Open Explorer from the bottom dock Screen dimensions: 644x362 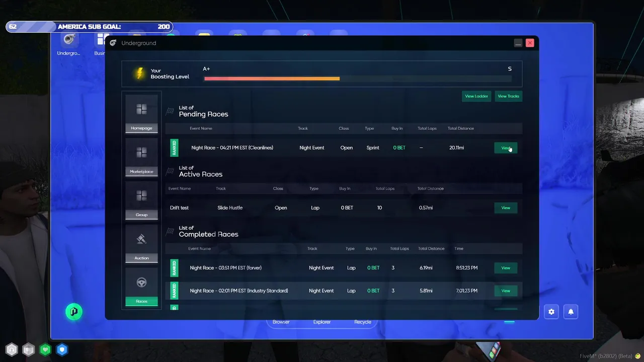tap(322, 322)
